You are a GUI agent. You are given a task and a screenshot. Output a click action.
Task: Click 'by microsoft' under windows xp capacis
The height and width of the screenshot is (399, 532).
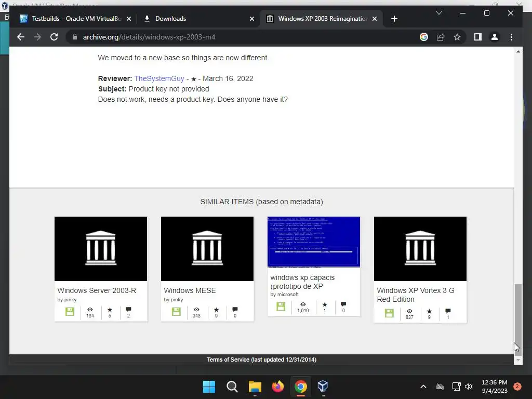tap(284, 295)
